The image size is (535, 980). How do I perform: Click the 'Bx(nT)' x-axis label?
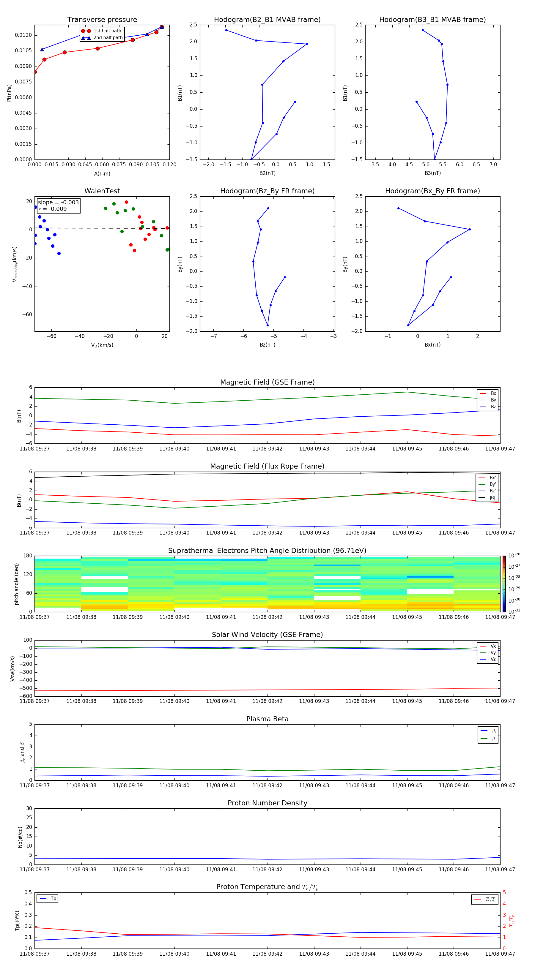pyautogui.click(x=432, y=345)
